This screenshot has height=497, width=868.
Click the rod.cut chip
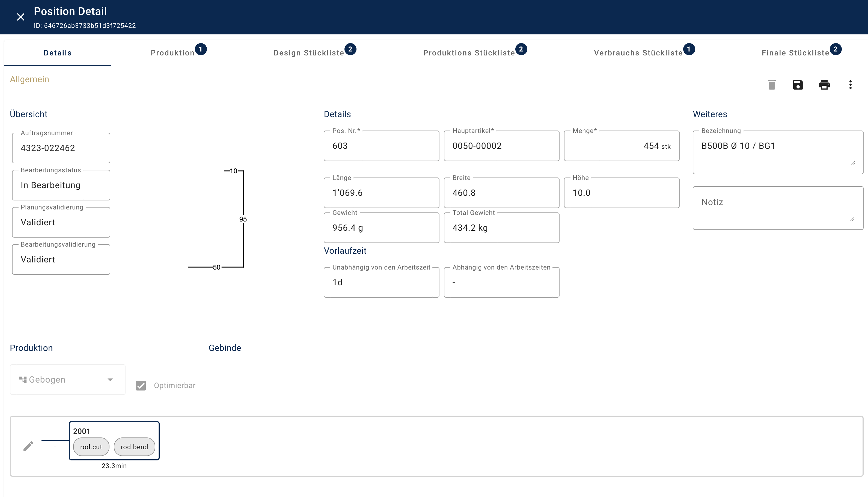[91, 447]
